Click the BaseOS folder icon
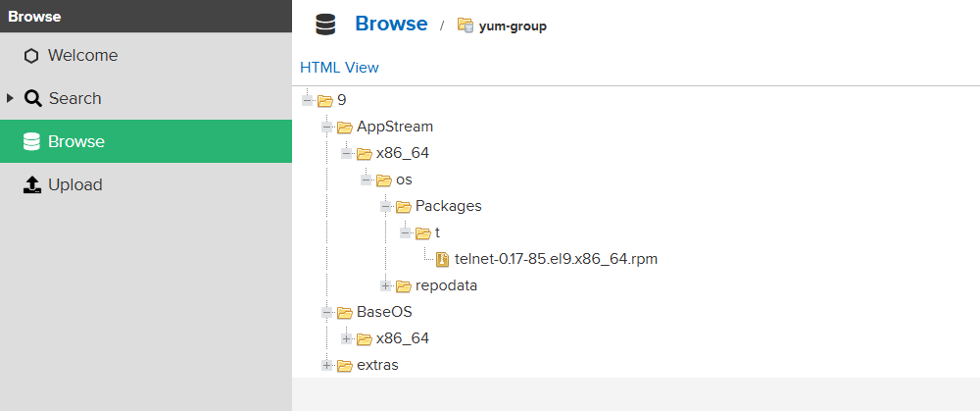980x411 pixels. click(345, 312)
